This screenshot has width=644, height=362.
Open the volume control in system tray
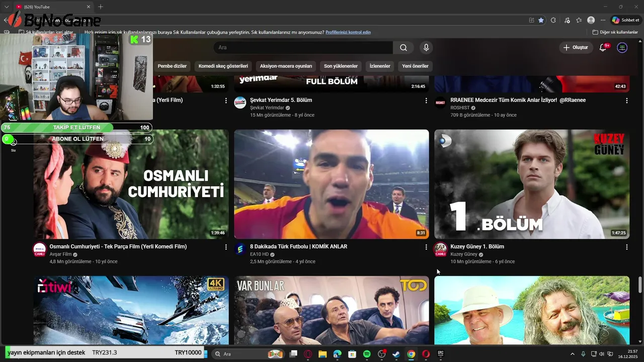click(x=601, y=354)
